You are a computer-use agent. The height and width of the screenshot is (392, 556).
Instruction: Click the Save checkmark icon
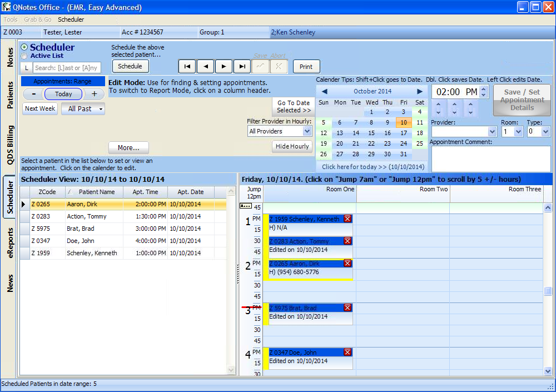pos(259,66)
